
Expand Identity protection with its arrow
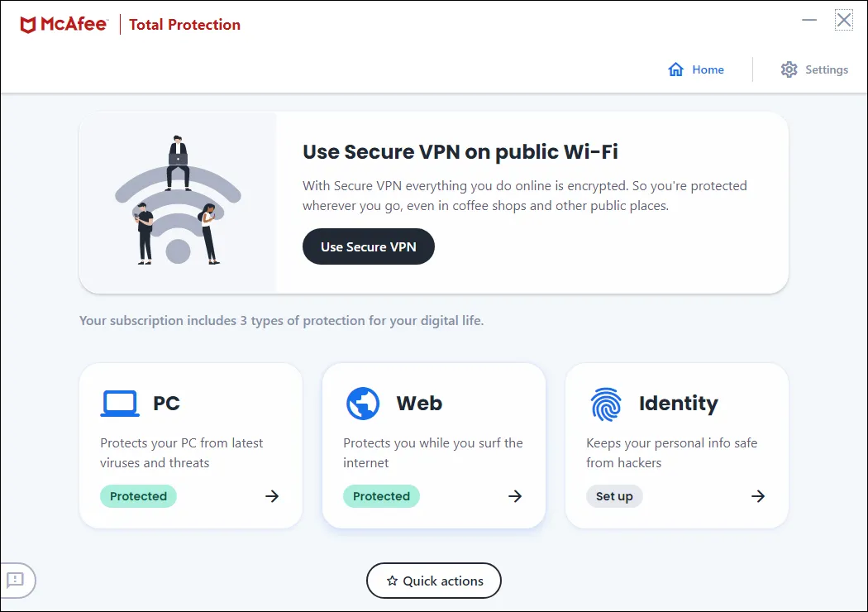pos(758,496)
